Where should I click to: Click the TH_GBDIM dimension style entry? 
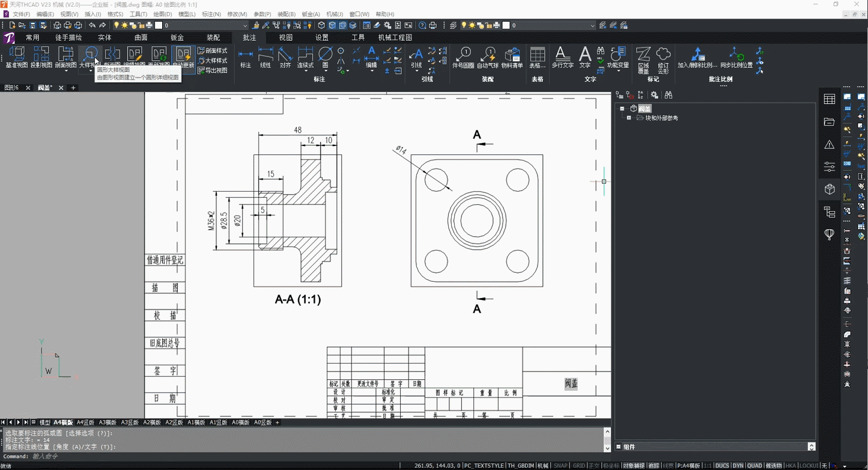pos(521,466)
